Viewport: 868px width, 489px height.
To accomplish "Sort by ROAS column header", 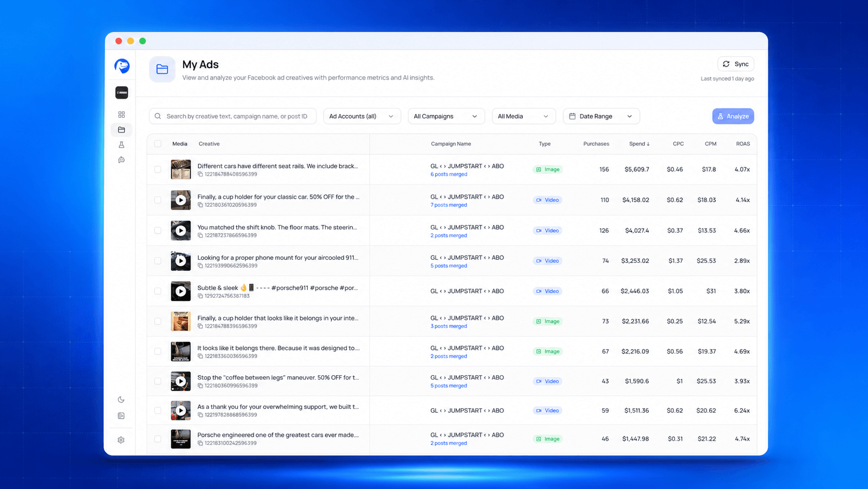I will pyautogui.click(x=743, y=144).
